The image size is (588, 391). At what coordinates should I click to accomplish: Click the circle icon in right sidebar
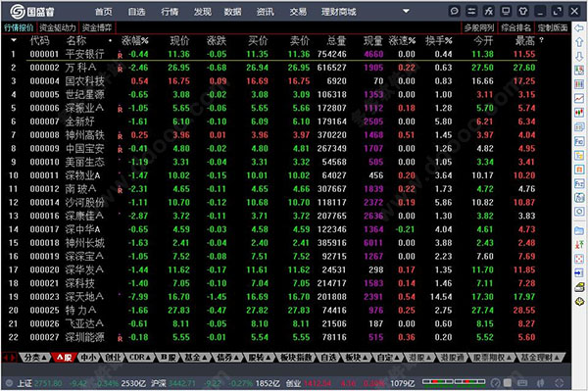point(579,212)
